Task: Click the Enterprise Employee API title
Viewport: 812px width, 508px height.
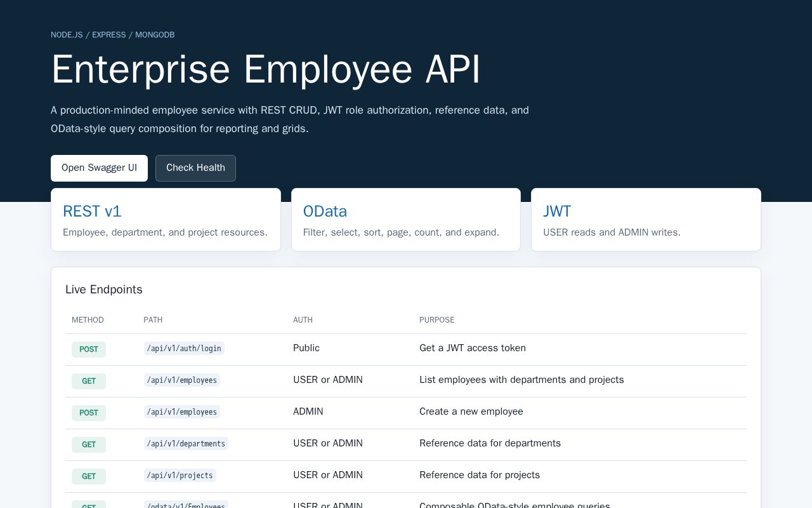Action: [x=266, y=69]
